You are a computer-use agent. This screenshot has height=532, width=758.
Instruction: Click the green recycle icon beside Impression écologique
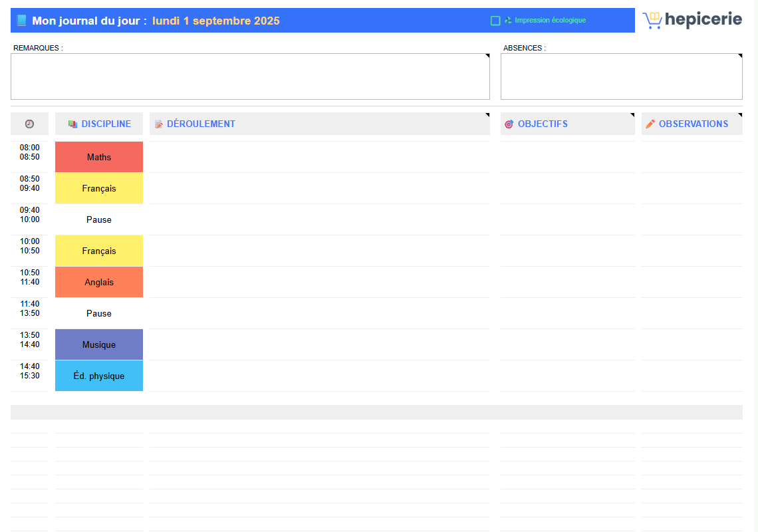click(x=508, y=21)
